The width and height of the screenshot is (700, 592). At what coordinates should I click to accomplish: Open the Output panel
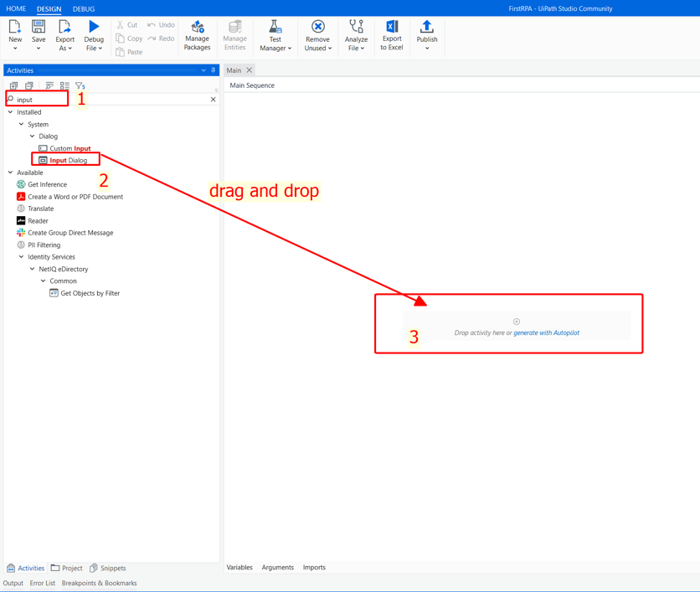tap(13, 583)
